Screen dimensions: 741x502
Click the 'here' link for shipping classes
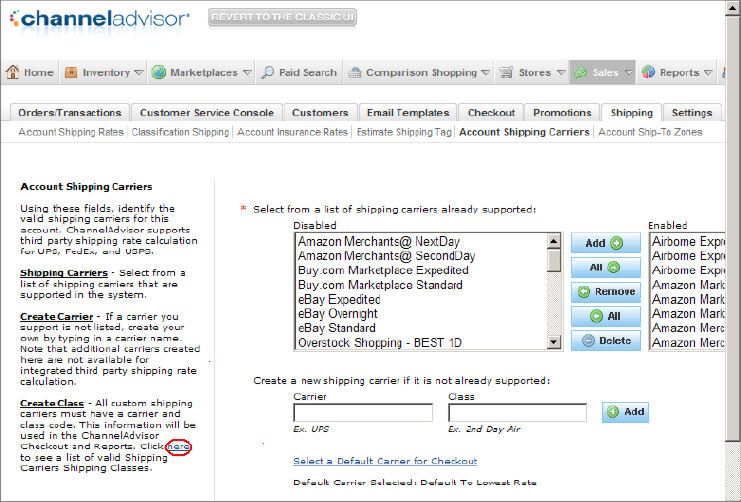point(179,446)
